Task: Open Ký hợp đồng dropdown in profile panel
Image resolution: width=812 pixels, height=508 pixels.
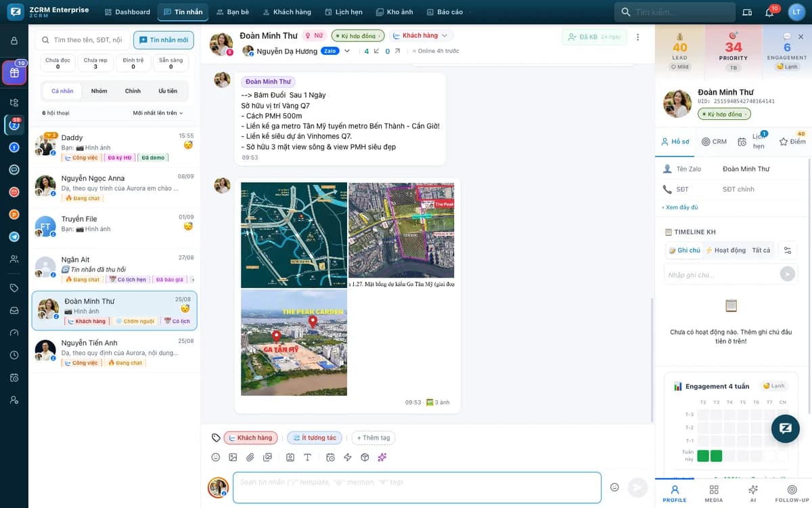Action: tap(724, 114)
